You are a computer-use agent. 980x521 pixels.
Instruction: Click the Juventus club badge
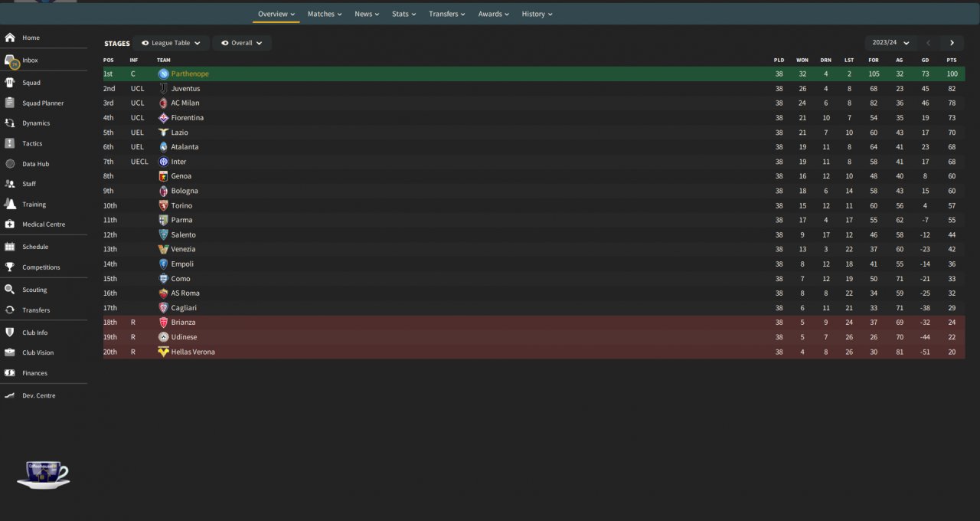(163, 89)
